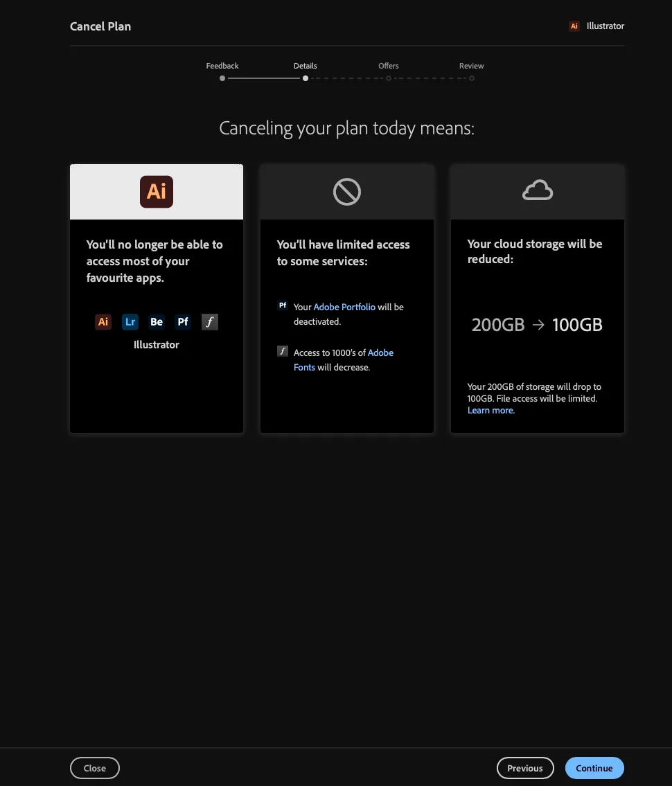Click the cloud storage icon
672x786 pixels.
point(538,190)
